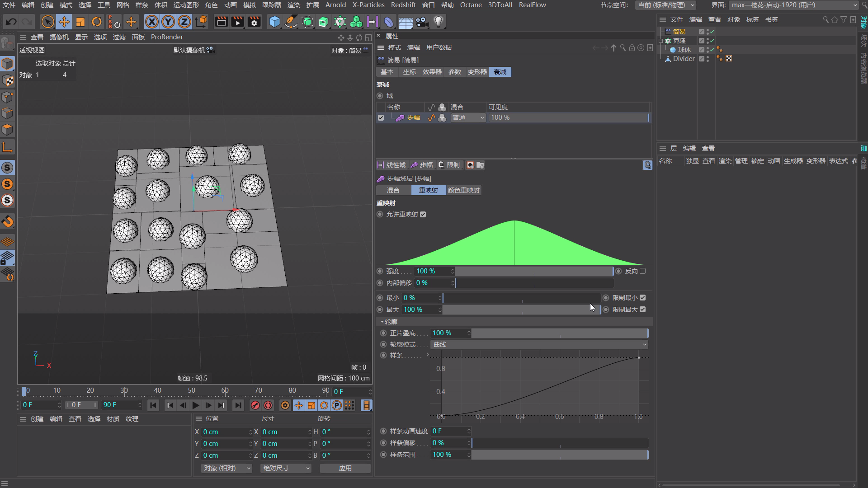868x488 pixels.
Task: Click the Undo arrow icon
Action: 11,22
